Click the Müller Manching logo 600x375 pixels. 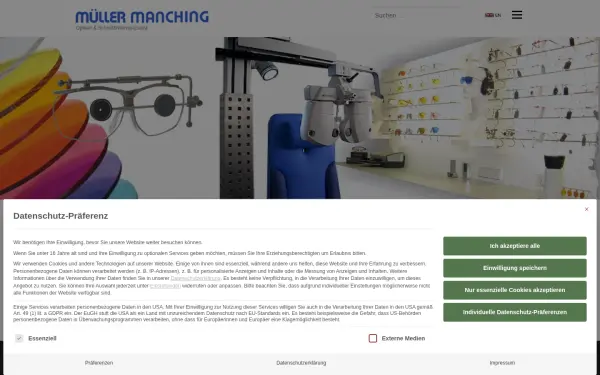tap(142, 20)
